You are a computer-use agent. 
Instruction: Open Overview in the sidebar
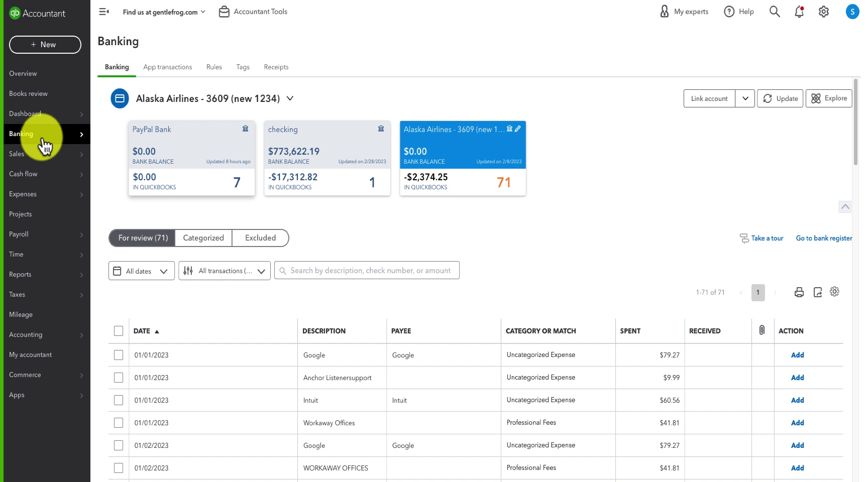coord(23,73)
